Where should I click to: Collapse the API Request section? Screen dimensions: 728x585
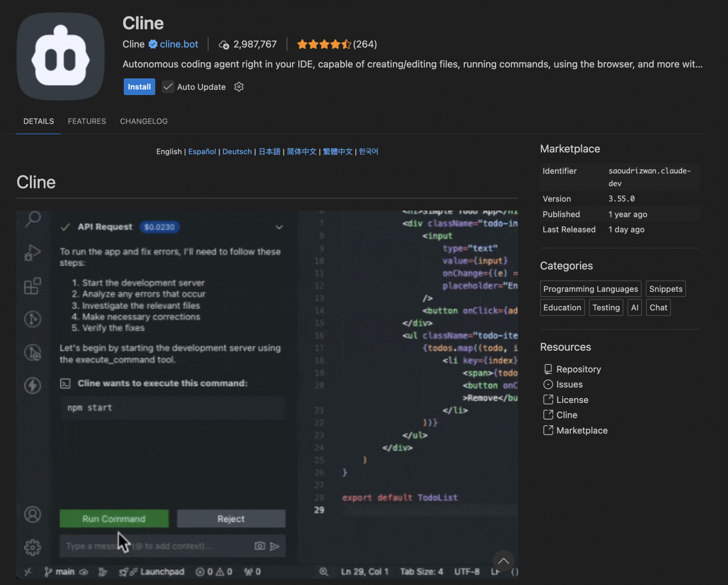[279, 227]
